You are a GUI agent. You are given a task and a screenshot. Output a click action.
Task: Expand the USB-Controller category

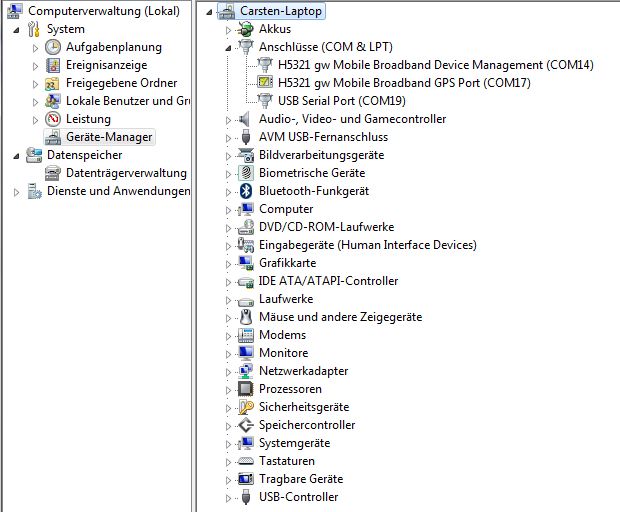[x=229, y=497]
